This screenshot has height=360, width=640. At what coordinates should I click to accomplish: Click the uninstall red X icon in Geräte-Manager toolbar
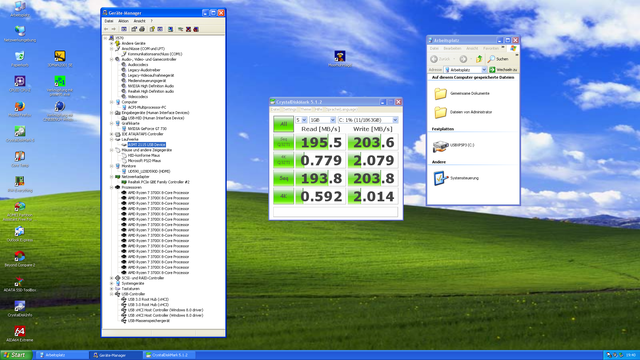188,29
